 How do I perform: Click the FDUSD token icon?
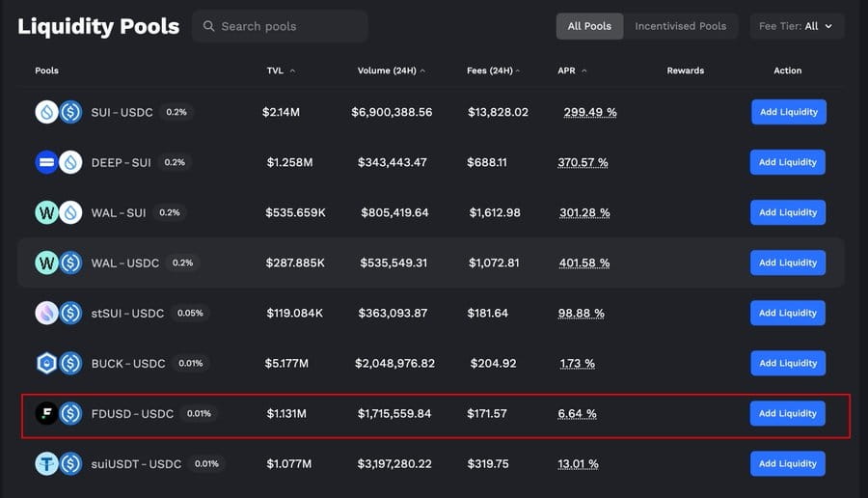click(46, 413)
